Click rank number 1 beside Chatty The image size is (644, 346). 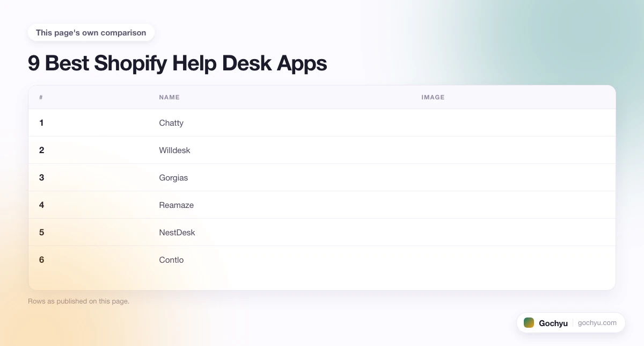[x=41, y=123]
